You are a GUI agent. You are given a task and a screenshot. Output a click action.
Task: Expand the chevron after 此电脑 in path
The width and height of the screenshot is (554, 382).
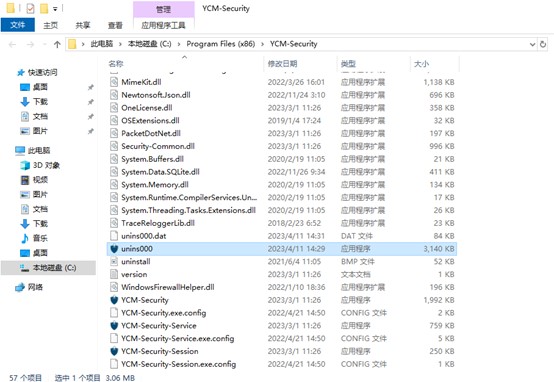point(120,44)
